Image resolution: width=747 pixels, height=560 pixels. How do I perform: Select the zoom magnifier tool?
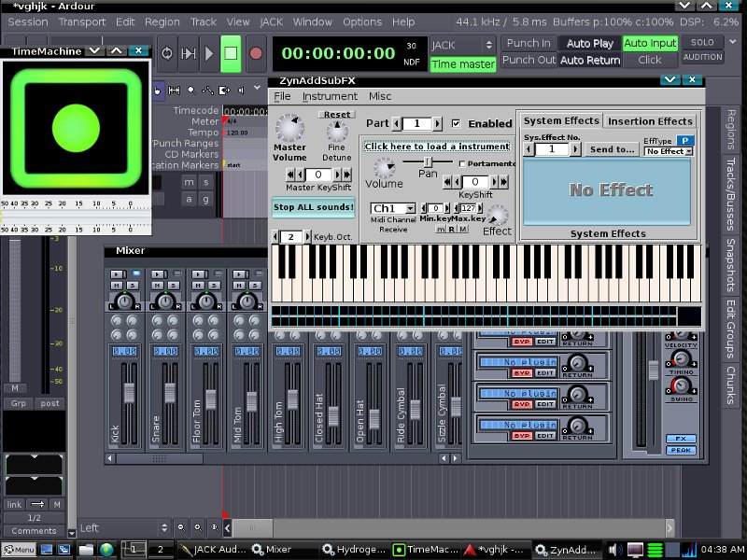tap(191, 90)
